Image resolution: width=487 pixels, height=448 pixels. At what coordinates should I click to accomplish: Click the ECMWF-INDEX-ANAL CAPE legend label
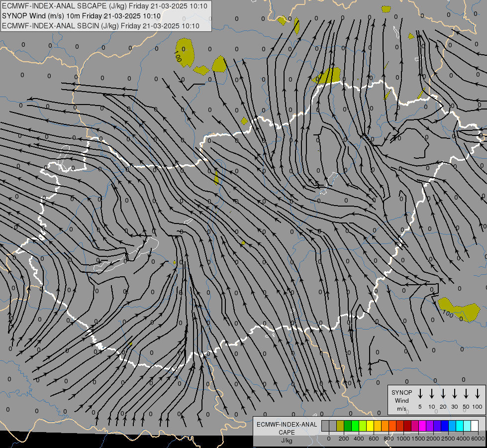[x=287, y=428]
